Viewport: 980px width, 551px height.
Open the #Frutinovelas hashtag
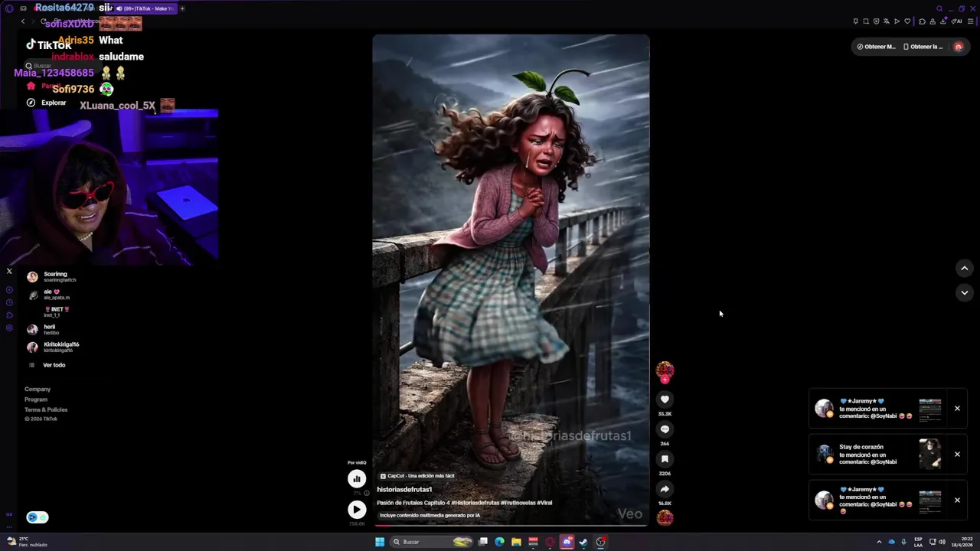518,503
